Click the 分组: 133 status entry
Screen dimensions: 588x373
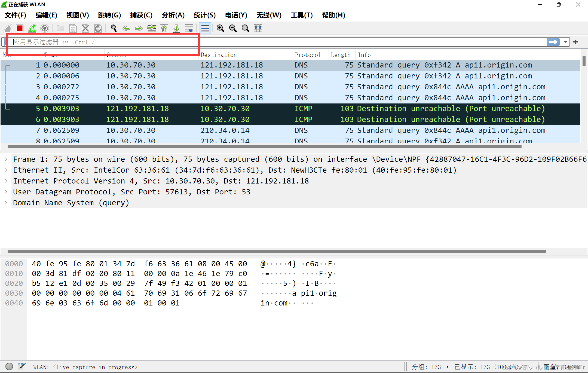(x=426, y=367)
